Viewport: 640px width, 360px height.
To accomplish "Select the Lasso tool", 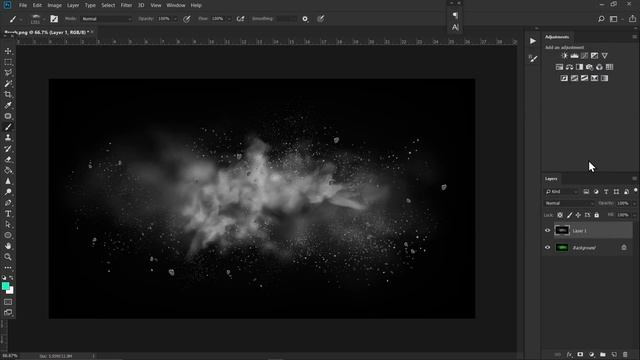I will [x=8, y=73].
